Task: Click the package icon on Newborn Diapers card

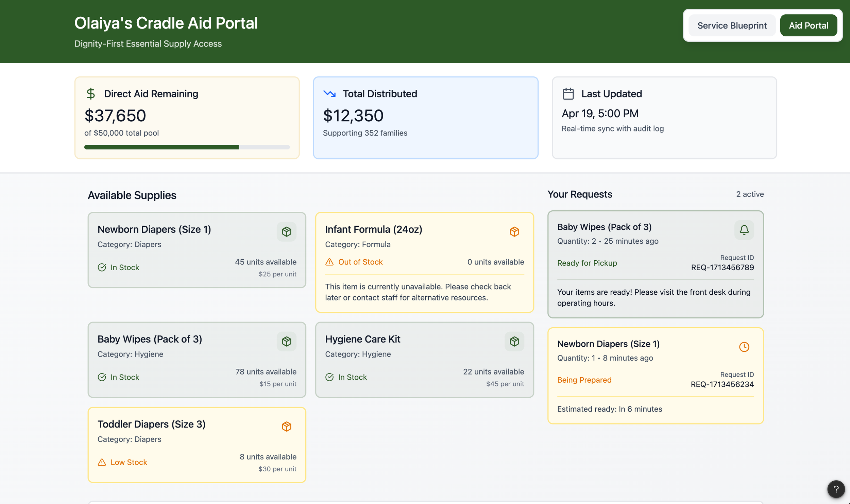Action: 286,232
